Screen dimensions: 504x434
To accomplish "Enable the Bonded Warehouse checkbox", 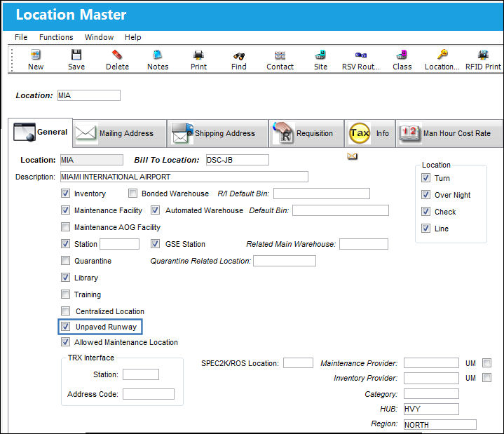I will coord(132,194).
